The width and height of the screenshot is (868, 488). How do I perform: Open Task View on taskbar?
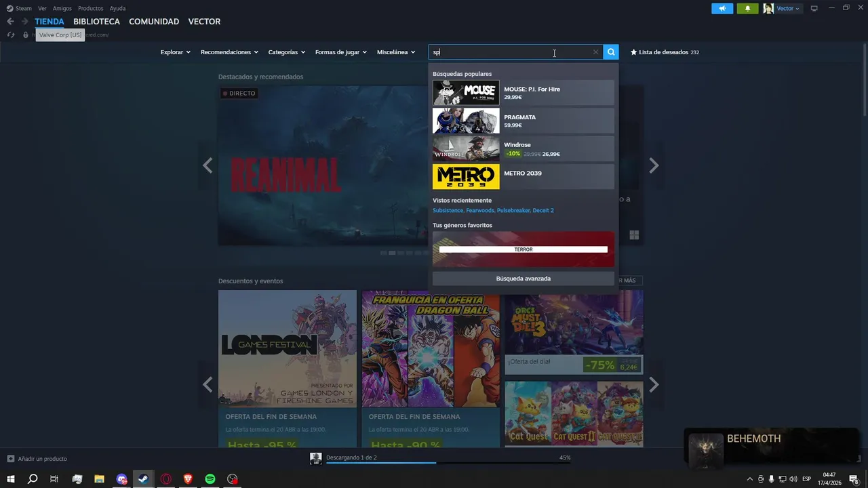(x=54, y=479)
